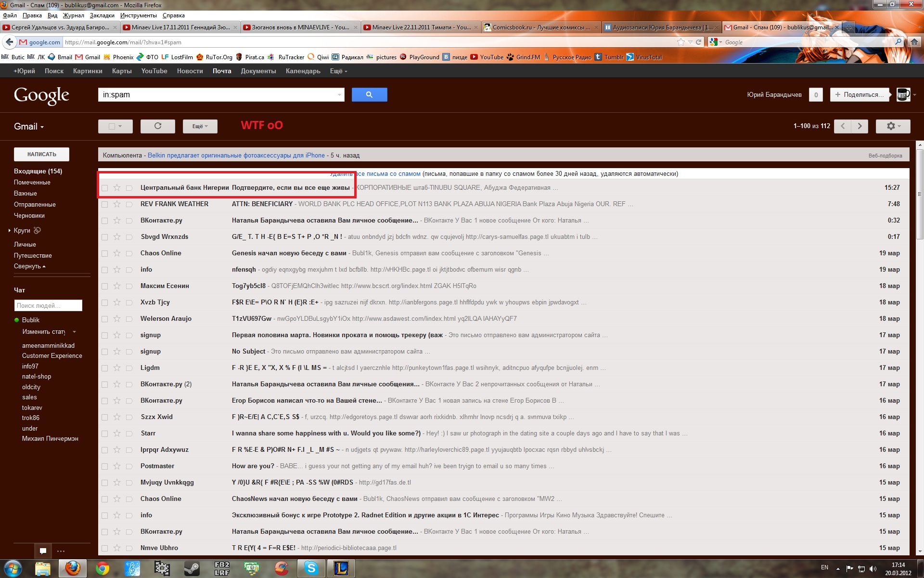
Task: Open the Файл menu
Action: coord(10,15)
